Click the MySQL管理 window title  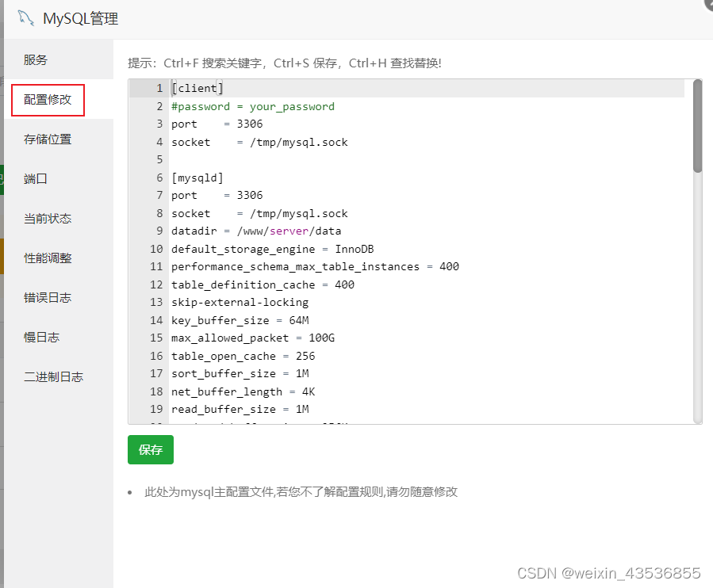coord(80,19)
